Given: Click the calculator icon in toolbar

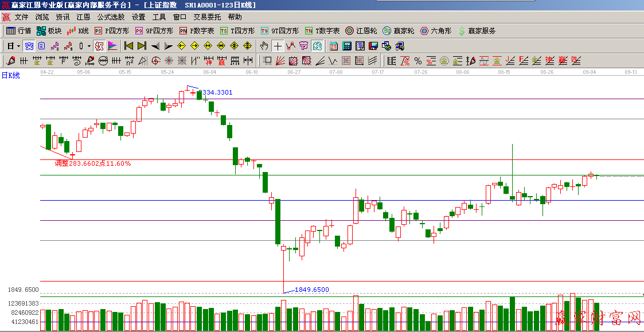Looking at the screenshot, I should [347, 46].
